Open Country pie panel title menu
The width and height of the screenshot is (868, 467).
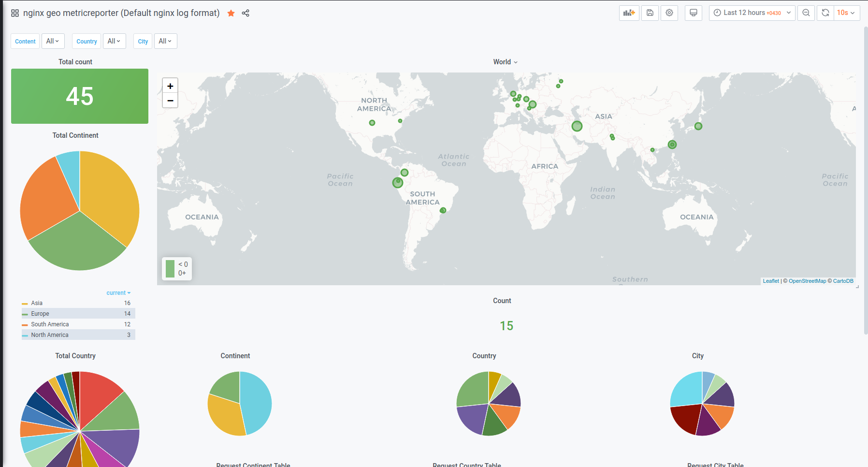point(484,356)
